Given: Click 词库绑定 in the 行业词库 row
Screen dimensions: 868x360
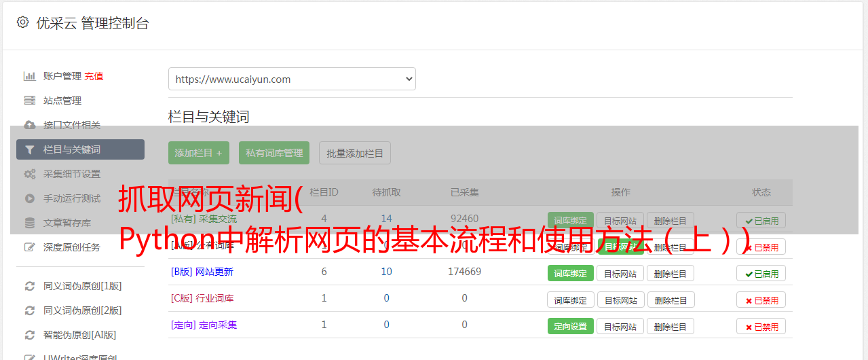Looking at the screenshot, I should click(x=571, y=300).
